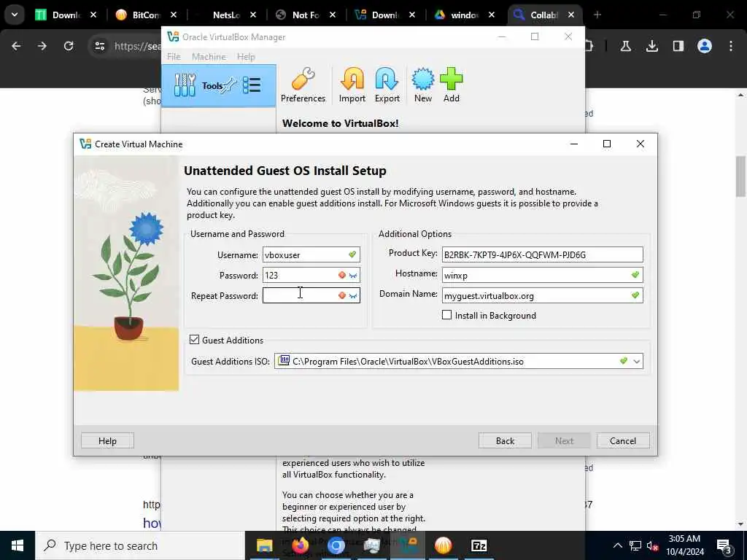Image resolution: width=747 pixels, height=560 pixels.
Task: Open the Machine menu in VirtualBox Manager
Action: [x=209, y=56]
